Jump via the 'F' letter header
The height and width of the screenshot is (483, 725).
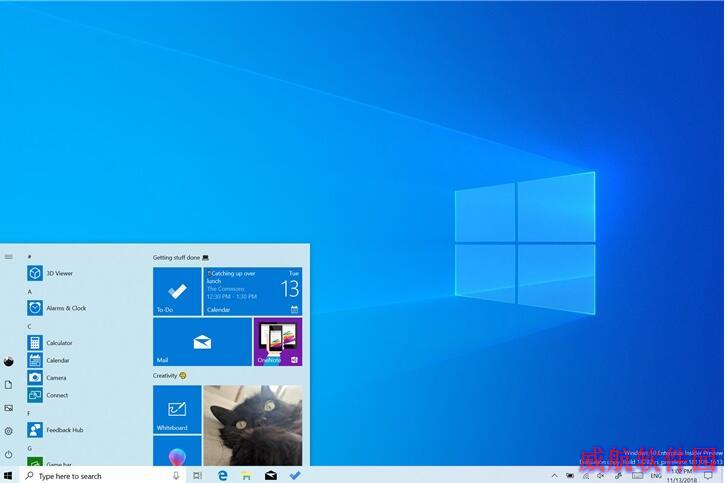pyautogui.click(x=29, y=414)
